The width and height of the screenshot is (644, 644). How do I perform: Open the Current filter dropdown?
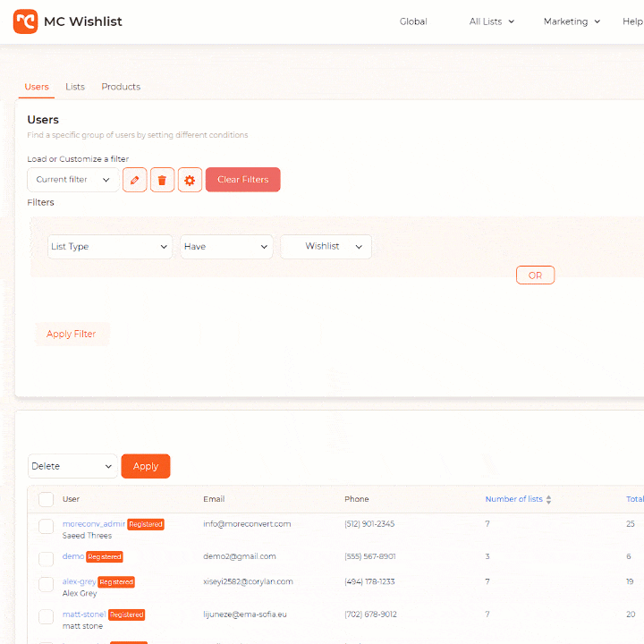click(x=72, y=180)
